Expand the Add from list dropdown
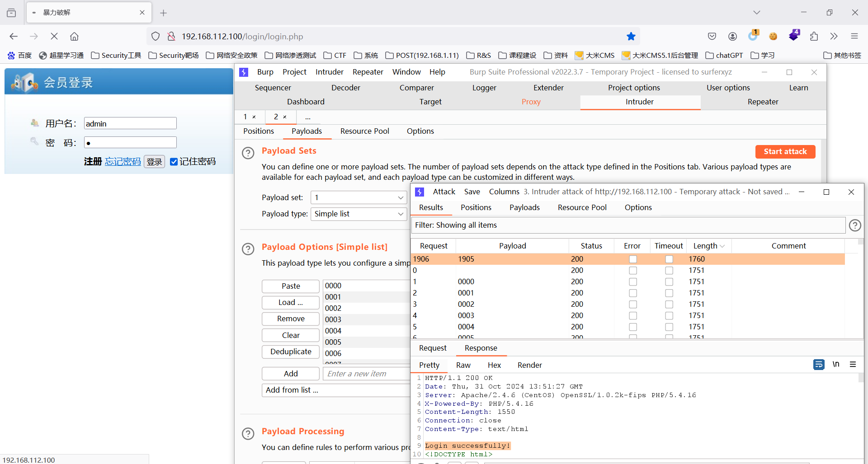 (x=335, y=390)
